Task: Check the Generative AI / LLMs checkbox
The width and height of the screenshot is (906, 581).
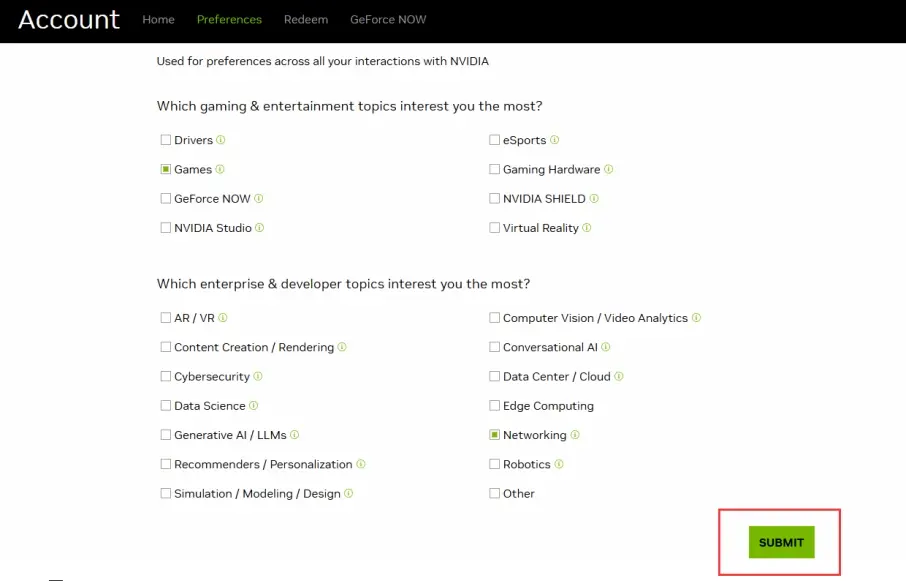Action: tap(166, 435)
